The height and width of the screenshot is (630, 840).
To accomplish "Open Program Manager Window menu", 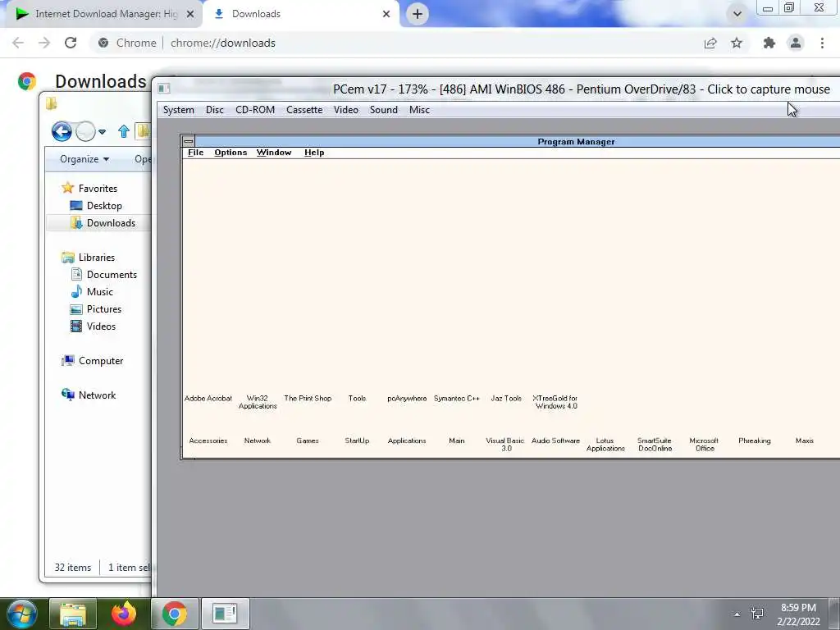I will point(274,153).
